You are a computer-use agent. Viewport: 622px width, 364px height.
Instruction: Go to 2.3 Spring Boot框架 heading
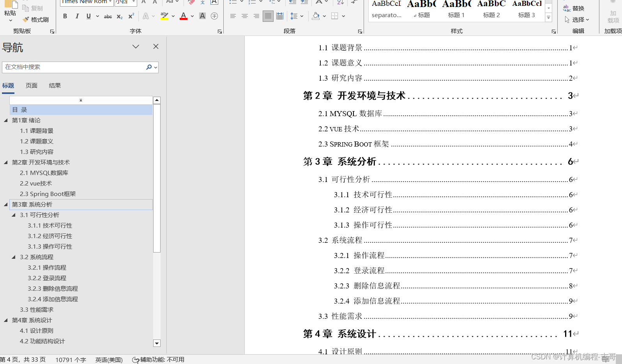48,194
